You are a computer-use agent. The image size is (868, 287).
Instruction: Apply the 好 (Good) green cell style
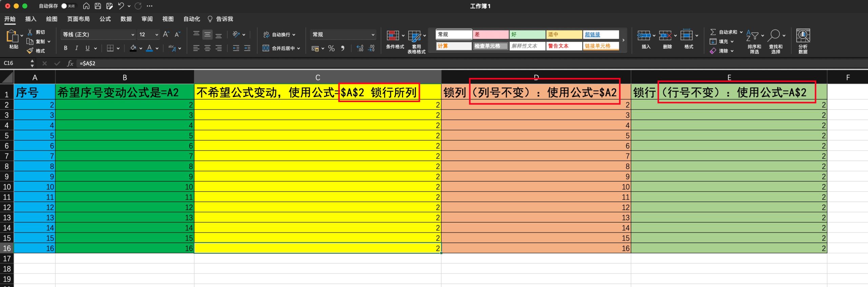(x=527, y=35)
